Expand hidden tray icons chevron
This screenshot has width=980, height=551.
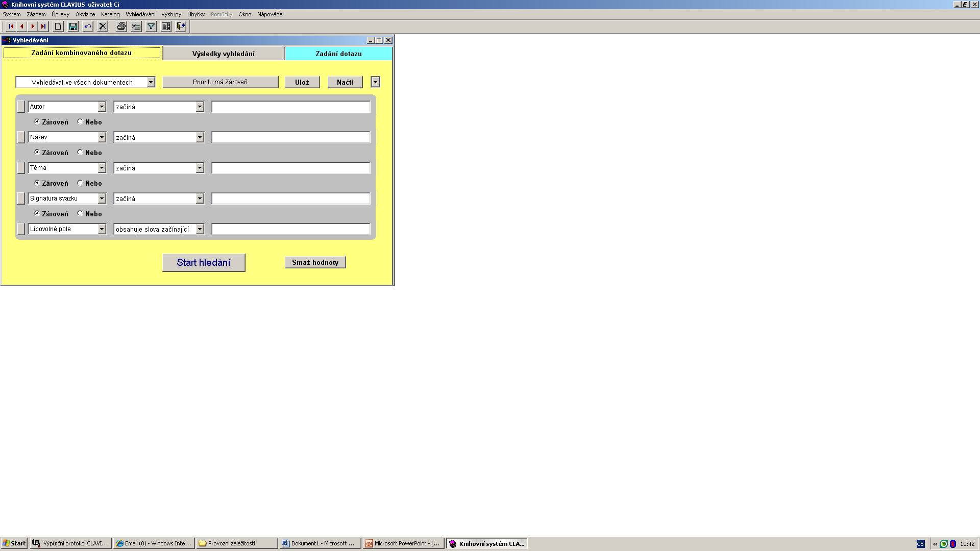pos(935,544)
